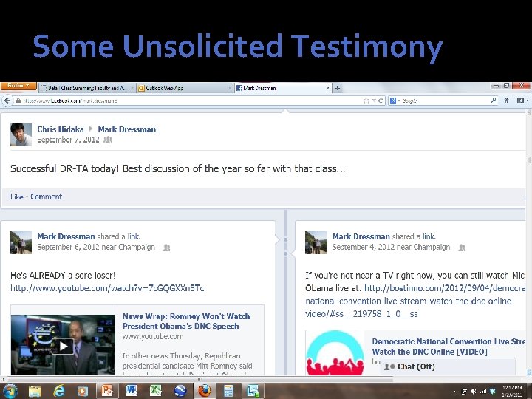Click the audience icon beside September 7 date
Viewport: 532px width, 399px height.
(x=108, y=140)
